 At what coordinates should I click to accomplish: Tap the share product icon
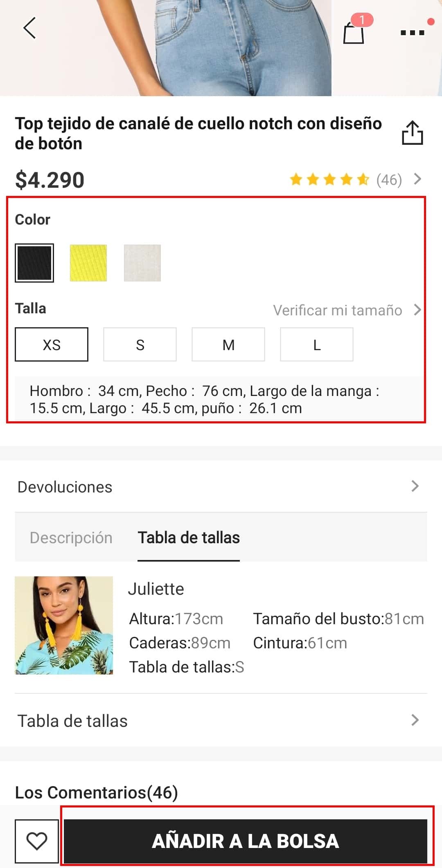(x=412, y=133)
